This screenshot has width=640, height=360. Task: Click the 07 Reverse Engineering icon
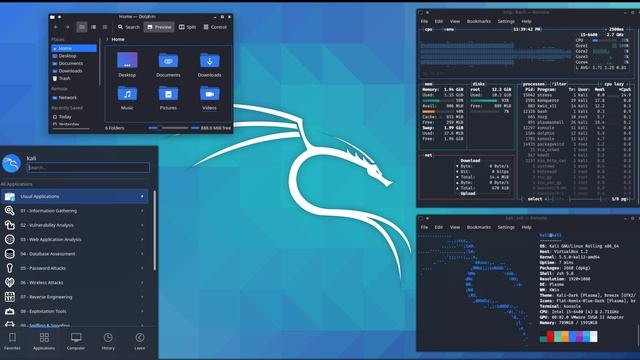(9, 297)
